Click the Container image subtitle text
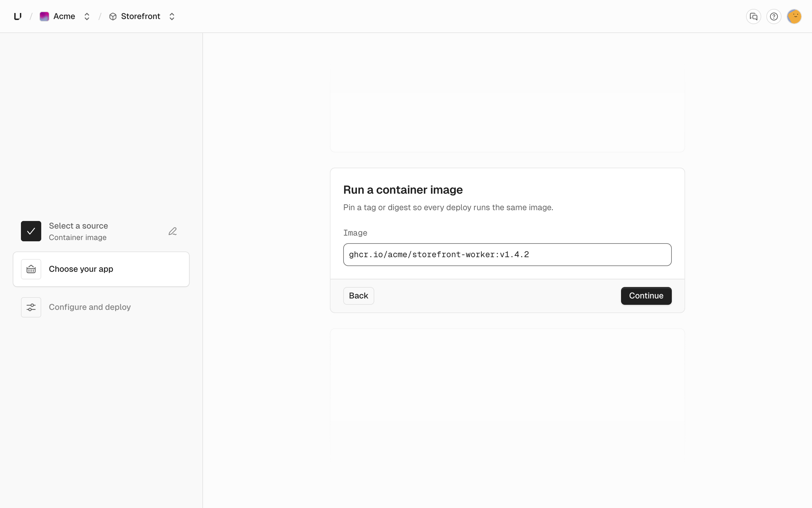Viewport: 812px width, 508px height. point(77,237)
